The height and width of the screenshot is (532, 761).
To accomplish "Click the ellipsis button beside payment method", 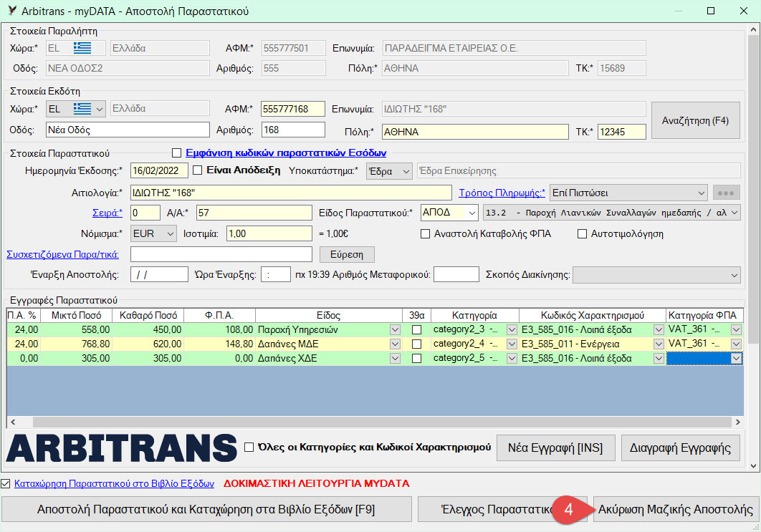I will (726, 193).
